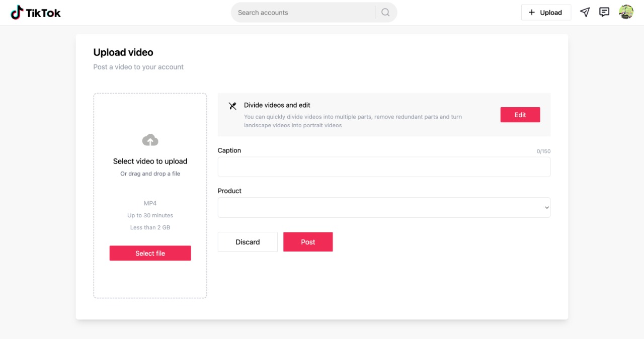This screenshot has height=339, width=644.
Task: Click the search magnifier icon
Action: (x=385, y=12)
